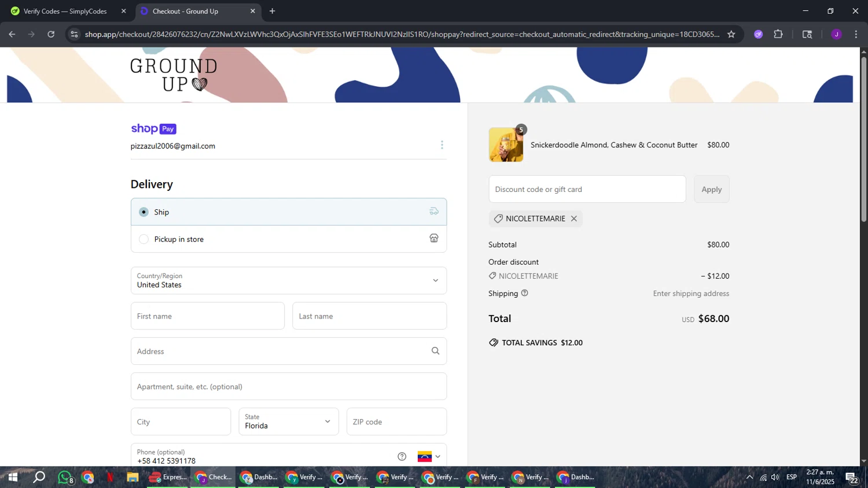868x488 pixels.
Task: Close the Verify Codes tab
Action: click(123, 11)
